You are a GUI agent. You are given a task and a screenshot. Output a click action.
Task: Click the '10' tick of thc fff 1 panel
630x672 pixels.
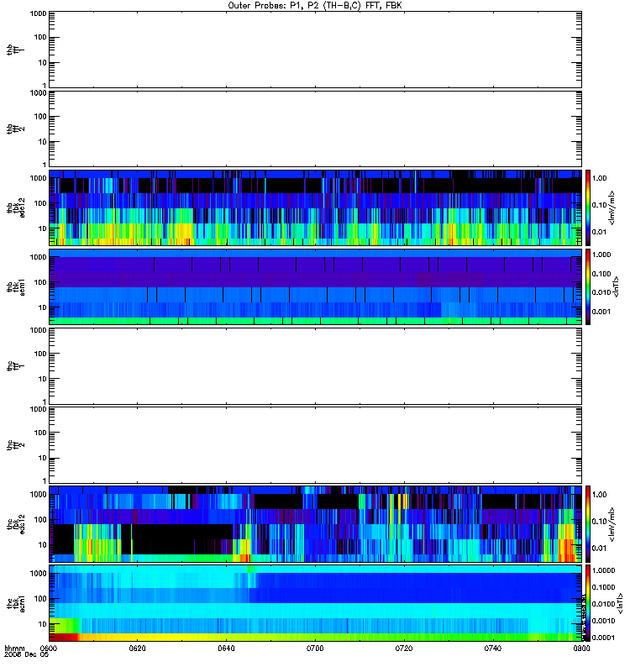coord(43,379)
